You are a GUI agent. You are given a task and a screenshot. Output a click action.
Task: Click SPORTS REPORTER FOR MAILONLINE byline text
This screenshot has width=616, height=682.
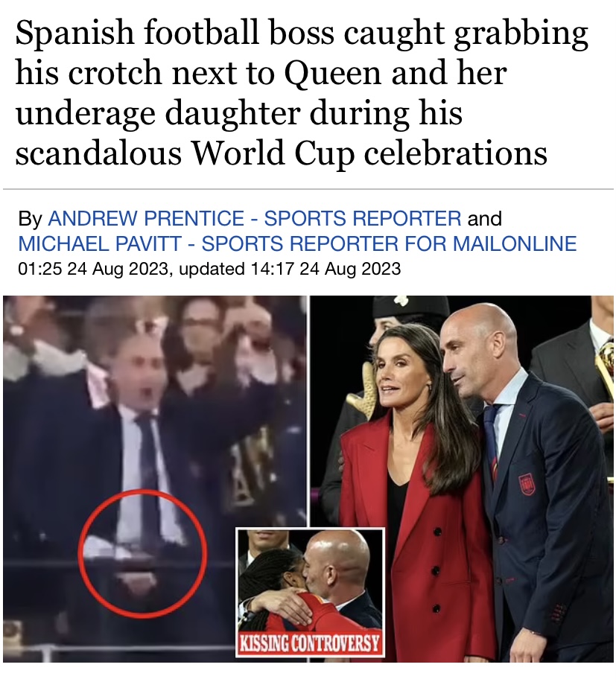pyautogui.click(x=390, y=243)
